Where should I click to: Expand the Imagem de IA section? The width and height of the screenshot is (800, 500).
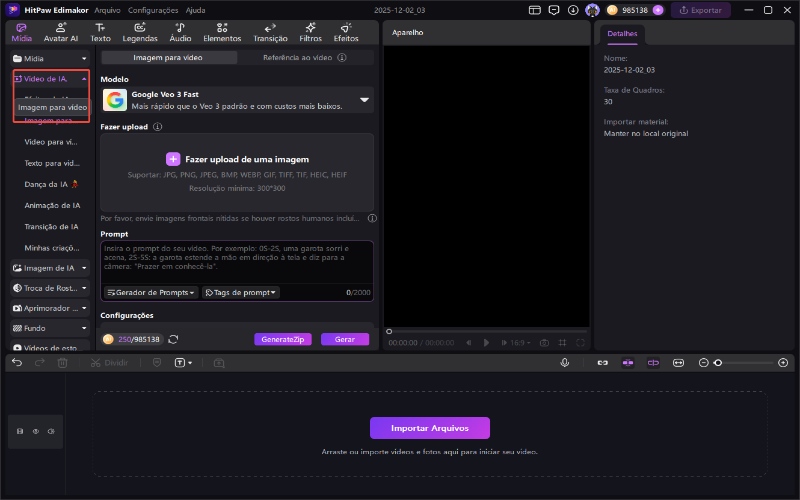51,268
